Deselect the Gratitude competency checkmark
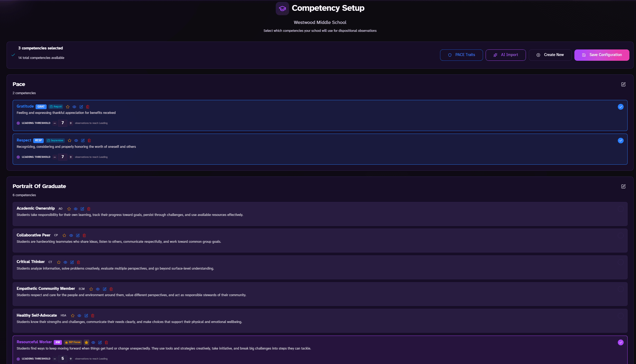Screen dimensions: 636x364 (x=621, y=107)
